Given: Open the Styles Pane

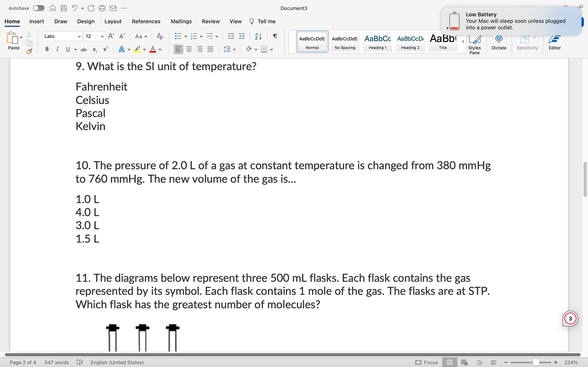Looking at the screenshot, I should pos(474,44).
